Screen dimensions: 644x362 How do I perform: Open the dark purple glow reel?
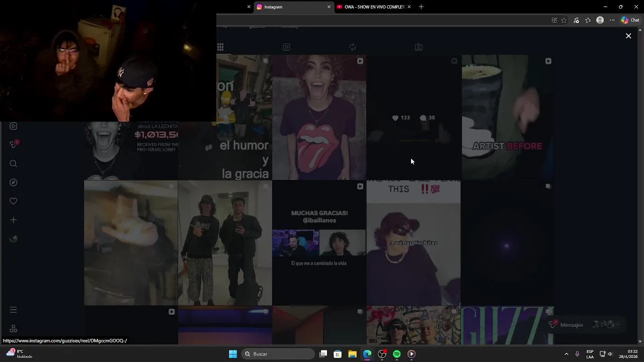(x=508, y=243)
